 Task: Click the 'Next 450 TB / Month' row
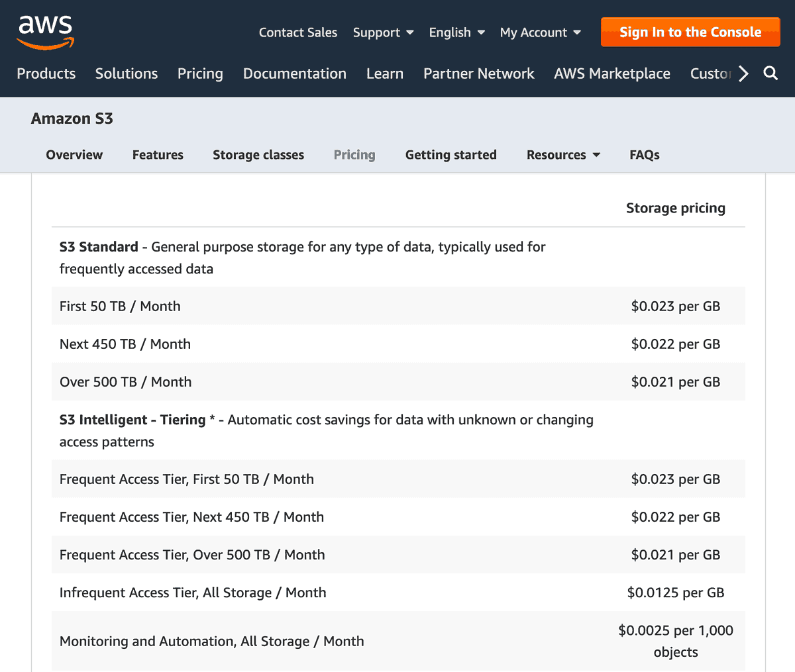click(398, 344)
